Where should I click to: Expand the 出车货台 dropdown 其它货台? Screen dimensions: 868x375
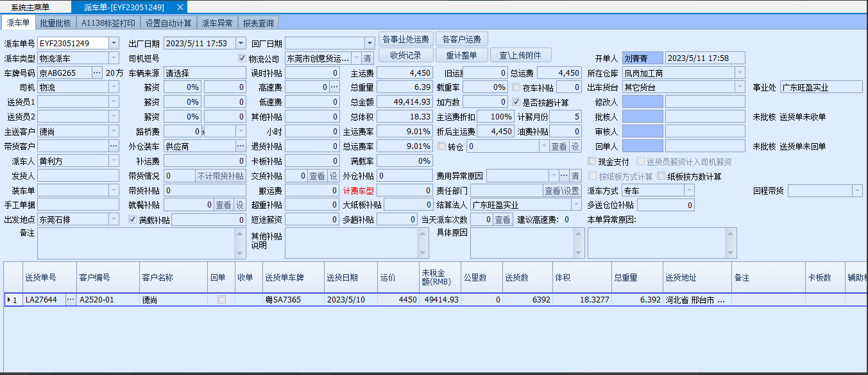(x=740, y=87)
